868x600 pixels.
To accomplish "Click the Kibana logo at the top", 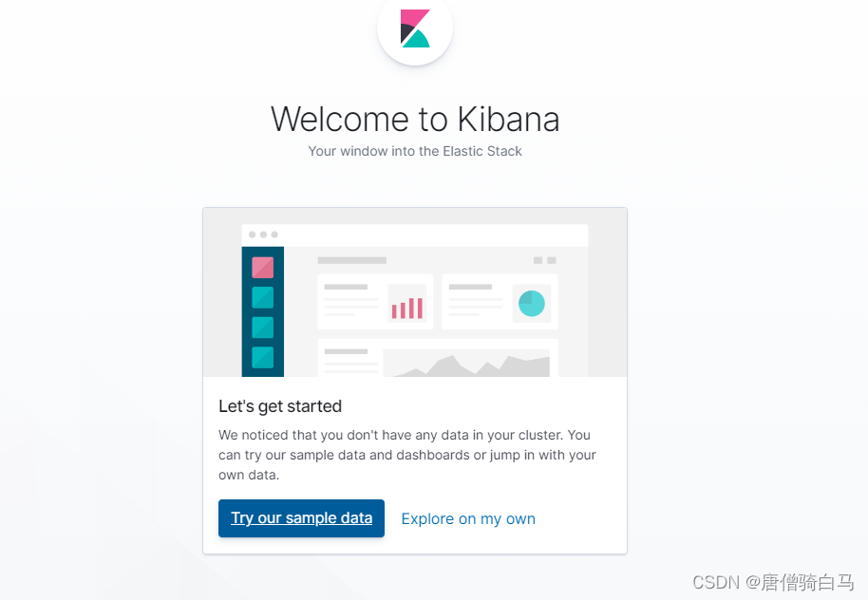I will 415,31.
